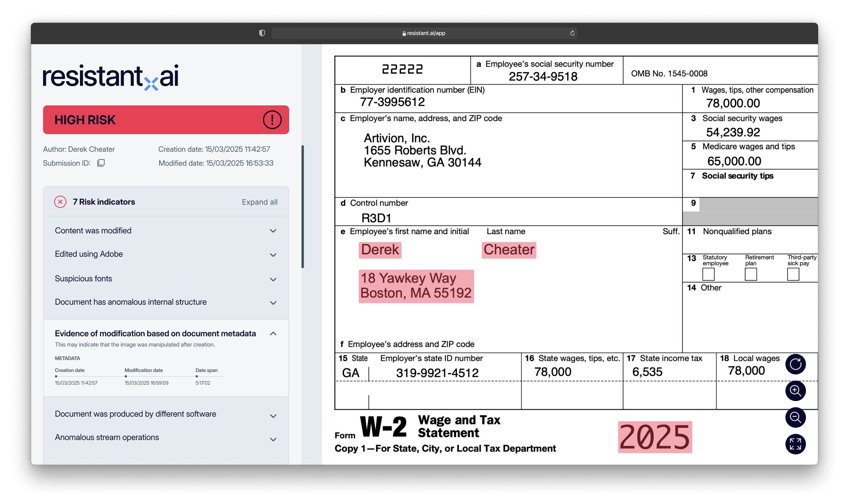
Task: Check the Third-party sick pay checkbox
Action: [x=793, y=274]
